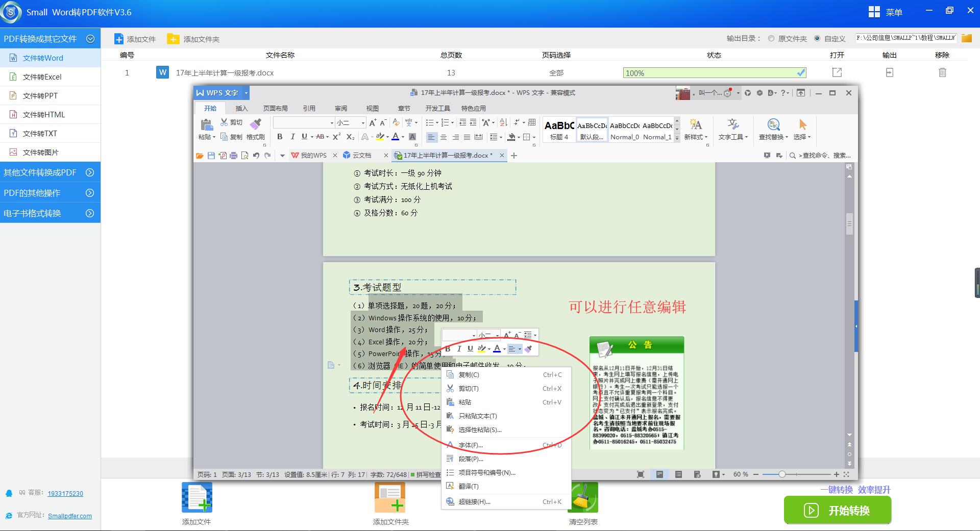This screenshot has width=980, height=531.
Task: Browse the output directory via the yellow folder icon
Action: coord(966,38)
